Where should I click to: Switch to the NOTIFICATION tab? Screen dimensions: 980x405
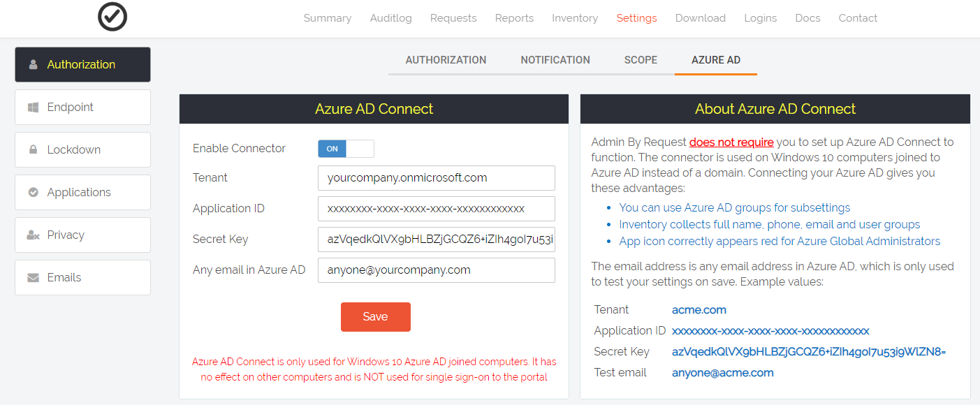(555, 60)
